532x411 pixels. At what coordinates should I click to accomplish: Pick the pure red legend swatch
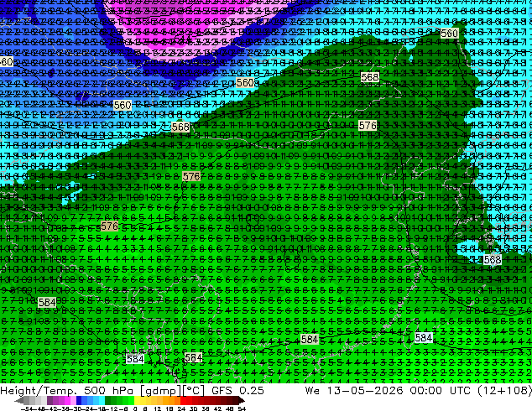pyautogui.click(x=183, y=400)
